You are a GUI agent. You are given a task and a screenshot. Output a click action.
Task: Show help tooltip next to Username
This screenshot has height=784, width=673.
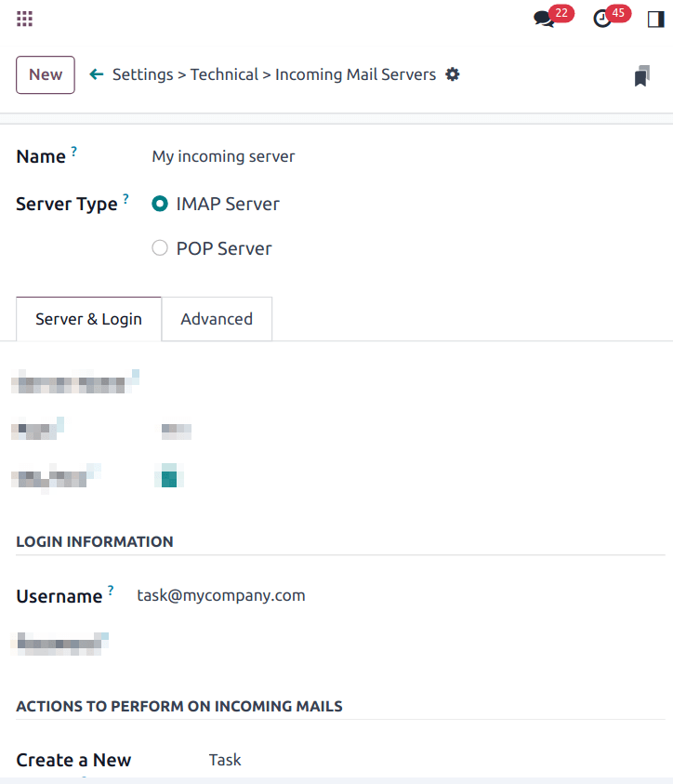pos(112,589)
